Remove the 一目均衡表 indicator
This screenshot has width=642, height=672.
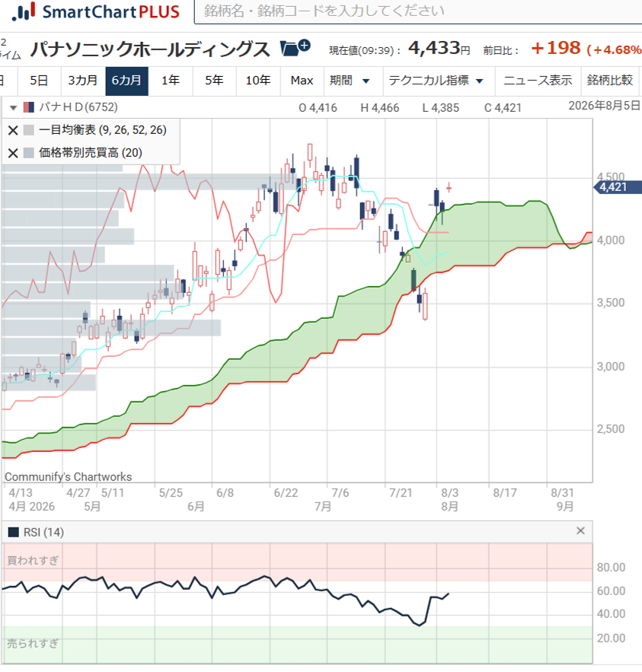click(x=13, y=130)
